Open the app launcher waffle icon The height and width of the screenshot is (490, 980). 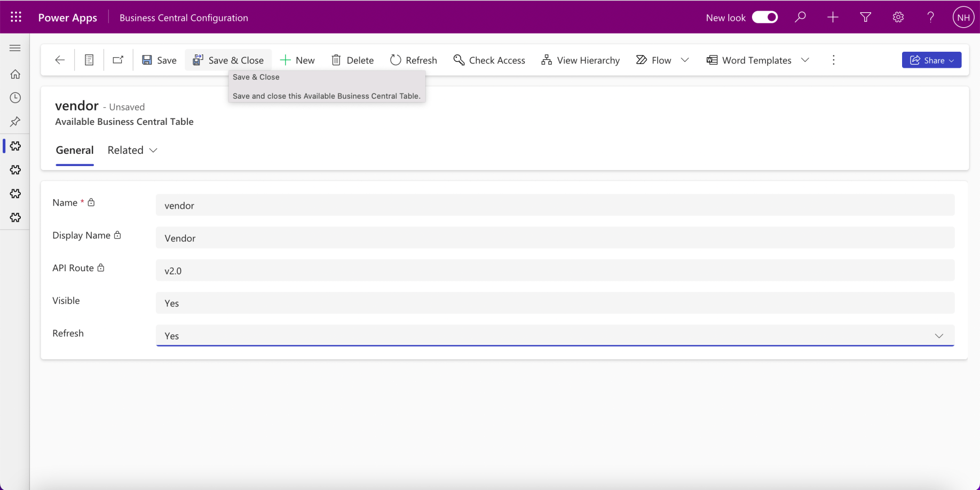(x=16, y=17)
